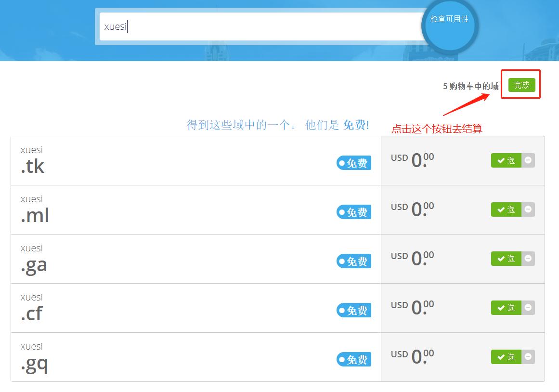The width and height of the screenshot is (559, 392).
Task: Click the green 完成 checkout button
Action: coord(521,85)
